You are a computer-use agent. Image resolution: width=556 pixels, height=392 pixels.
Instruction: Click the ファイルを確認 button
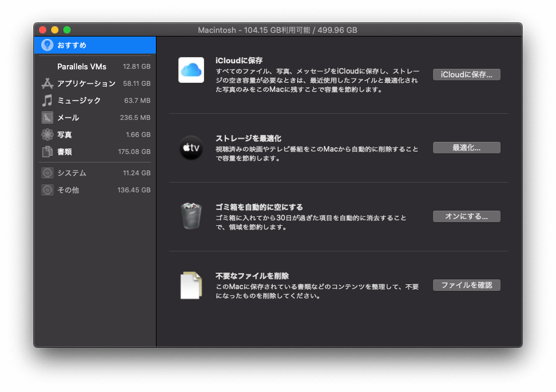(x=466, y=285)
